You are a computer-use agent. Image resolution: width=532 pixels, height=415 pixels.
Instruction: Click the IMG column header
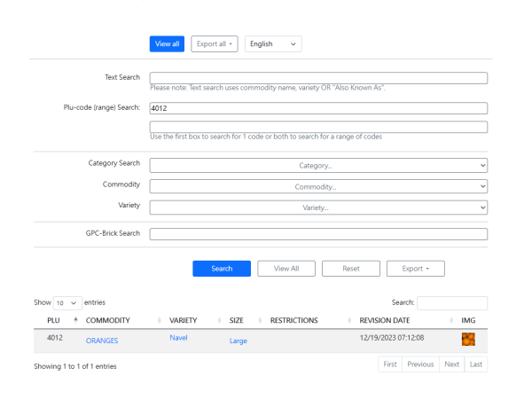[x=468, y=320]
